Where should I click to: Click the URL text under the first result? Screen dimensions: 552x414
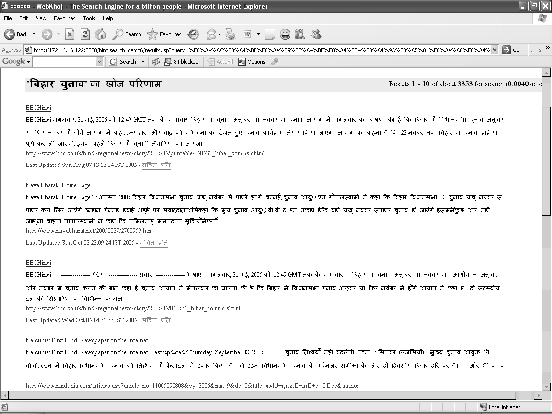click(145, 153)
